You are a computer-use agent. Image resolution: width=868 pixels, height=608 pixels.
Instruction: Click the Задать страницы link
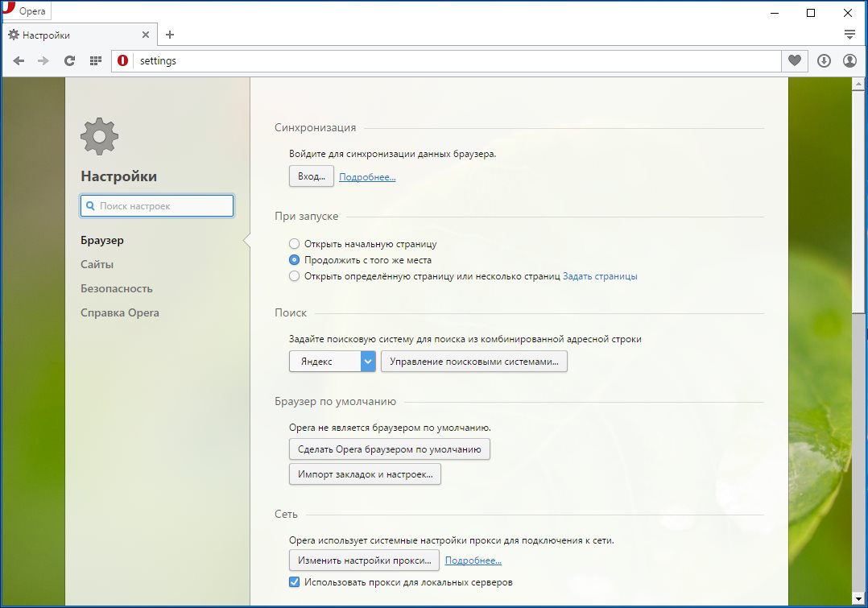[600, 276]
